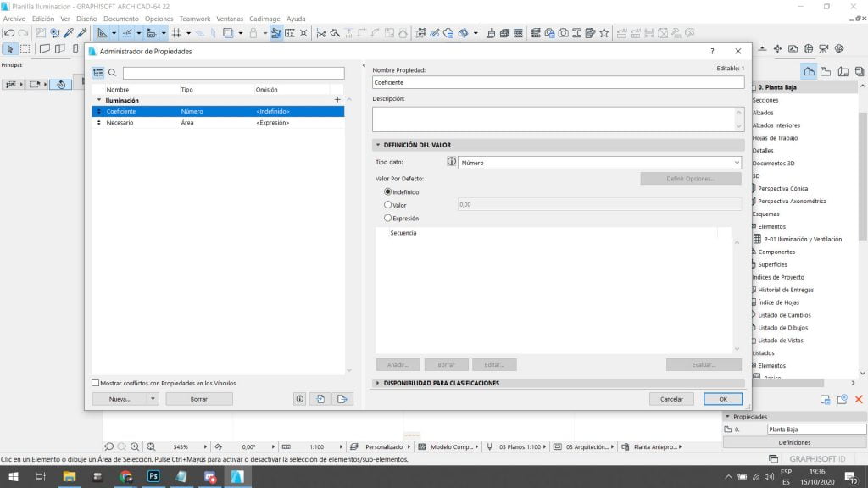Open the Teamwork menu
The image size is (868, 488).
pos(194,19)
